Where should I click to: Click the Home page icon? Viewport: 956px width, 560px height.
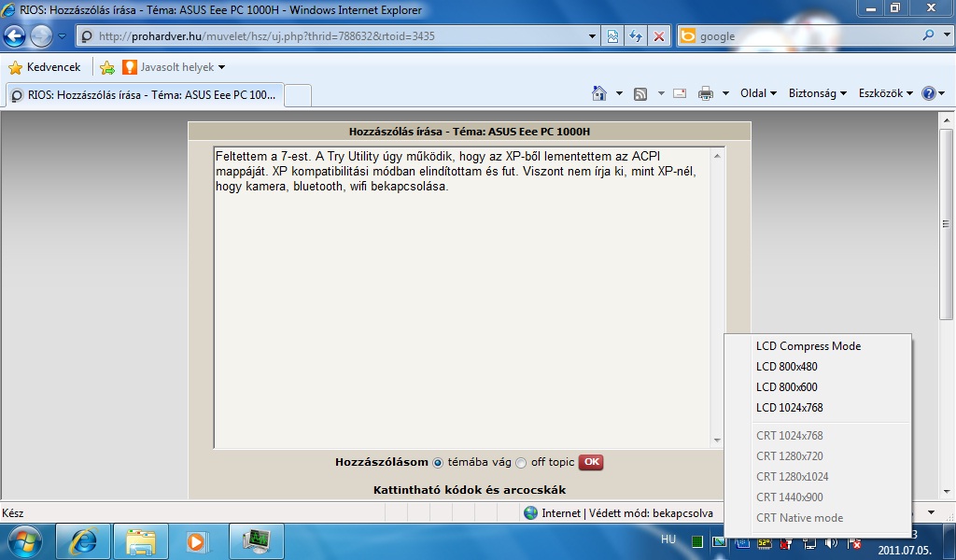point(599,93)
